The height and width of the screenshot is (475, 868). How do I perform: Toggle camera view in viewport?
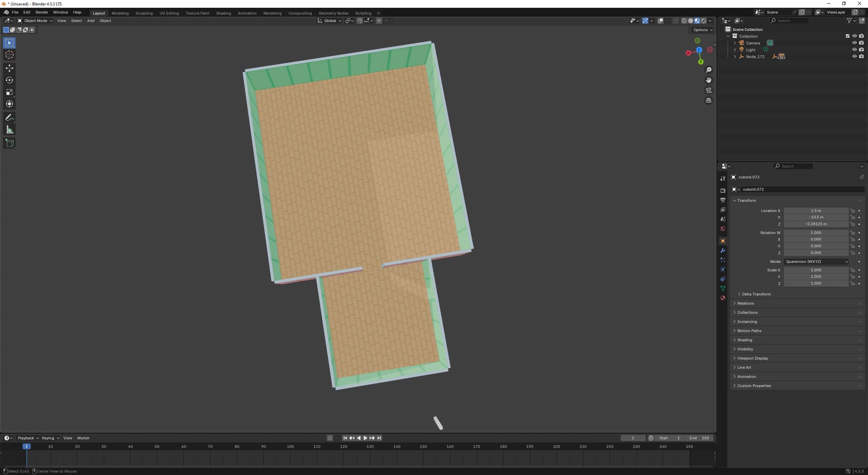(x=708, y=90)
